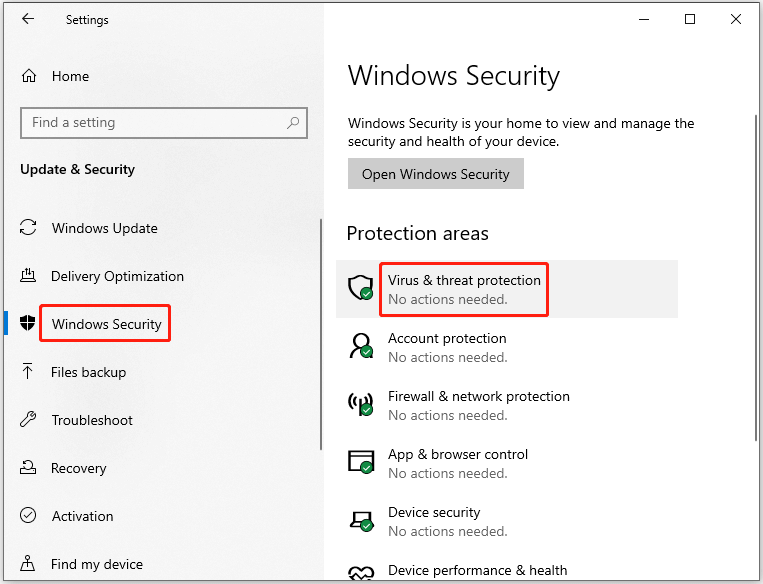This screenshot has height=584, width=763.
Task: Click the search magnifier icon
Action: click(x=293, y=123)
